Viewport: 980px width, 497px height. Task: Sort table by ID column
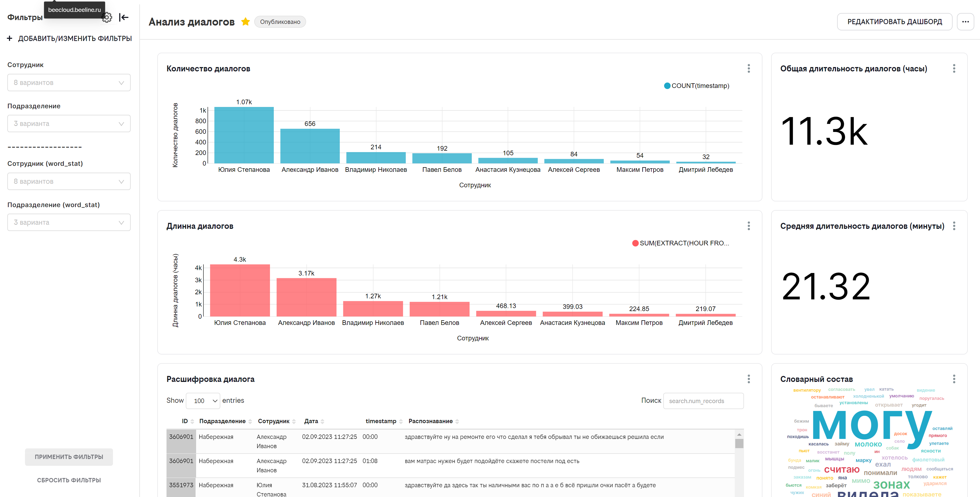188,421
